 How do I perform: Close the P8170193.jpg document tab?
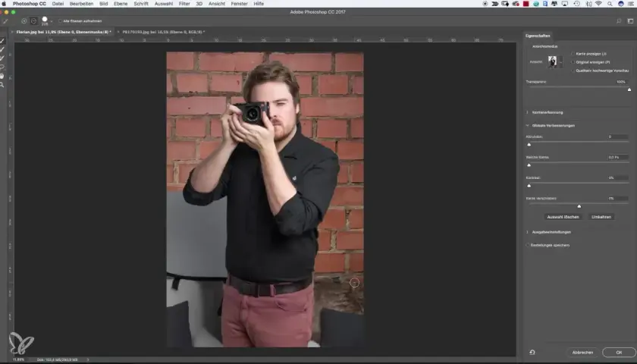[x=118, y=32]
